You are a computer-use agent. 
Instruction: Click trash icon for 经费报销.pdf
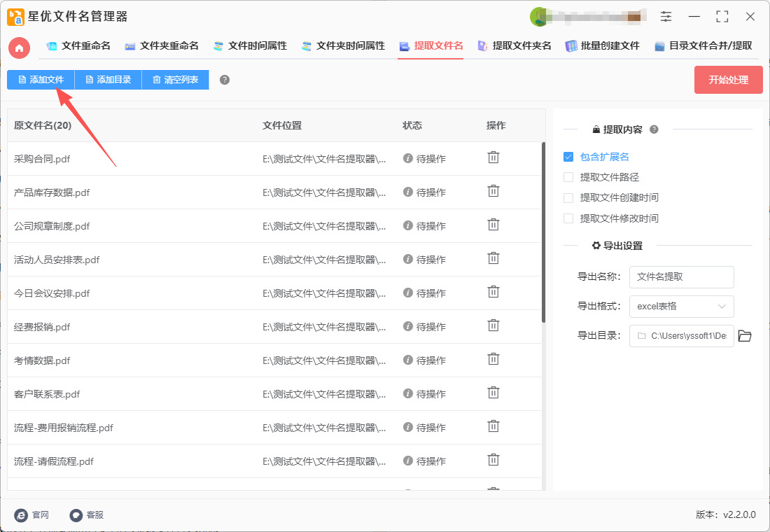tap(493, 325)
